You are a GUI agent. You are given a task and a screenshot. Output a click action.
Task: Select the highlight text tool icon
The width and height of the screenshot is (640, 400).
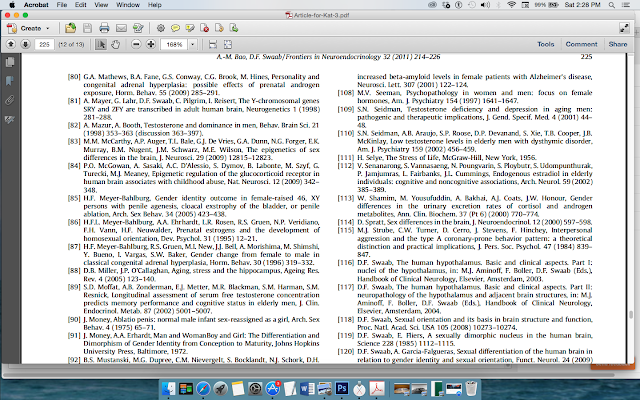[190, 28]
